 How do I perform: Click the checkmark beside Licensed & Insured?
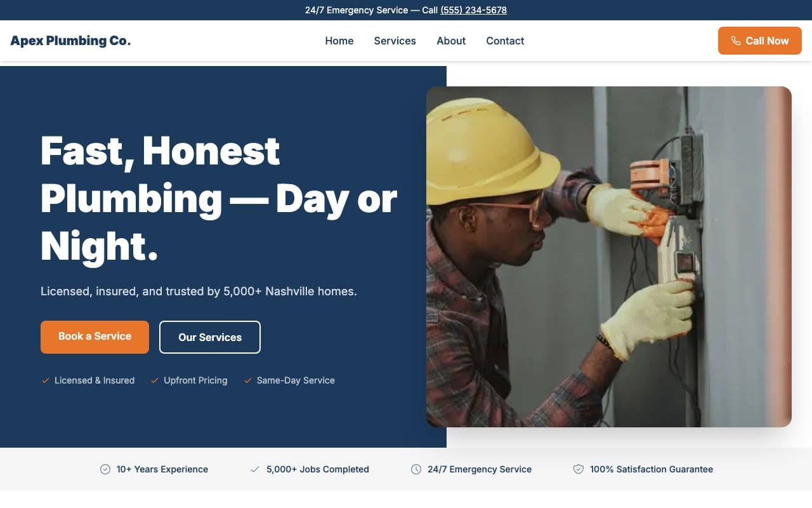pyautogui.click(x=45, y=380)
